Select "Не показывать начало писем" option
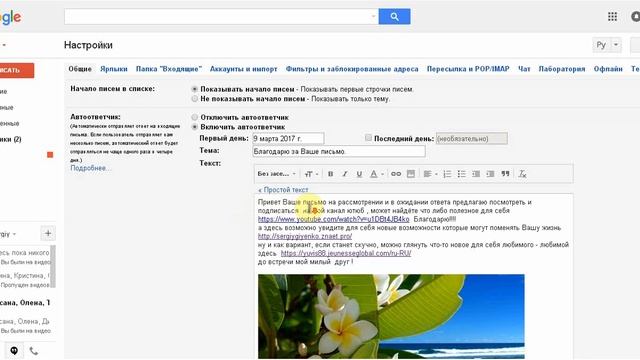 (195, 99)
